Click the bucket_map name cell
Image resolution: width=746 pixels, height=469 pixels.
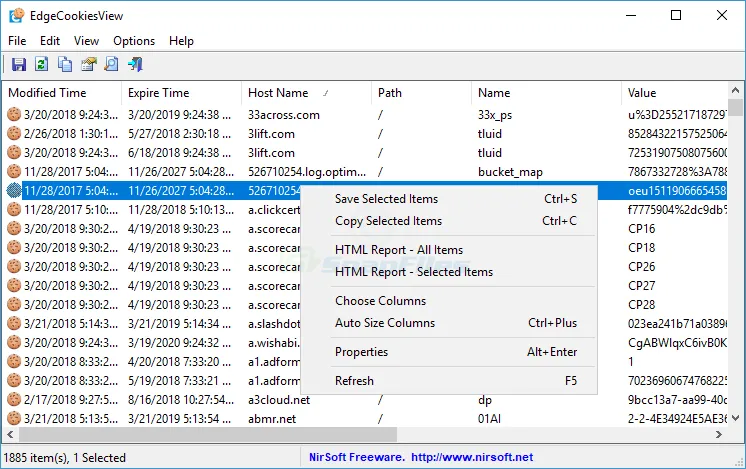pyautogui.click(x=510, y=172)
